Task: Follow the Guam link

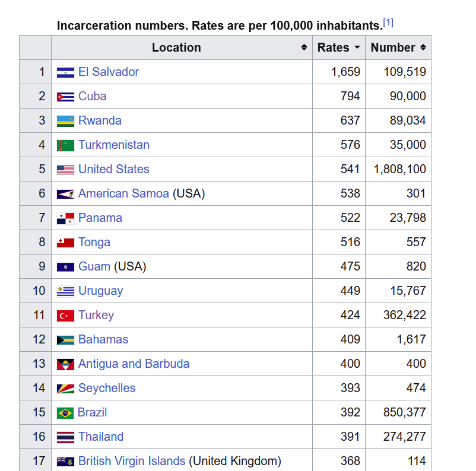Action: coord(94,266)
